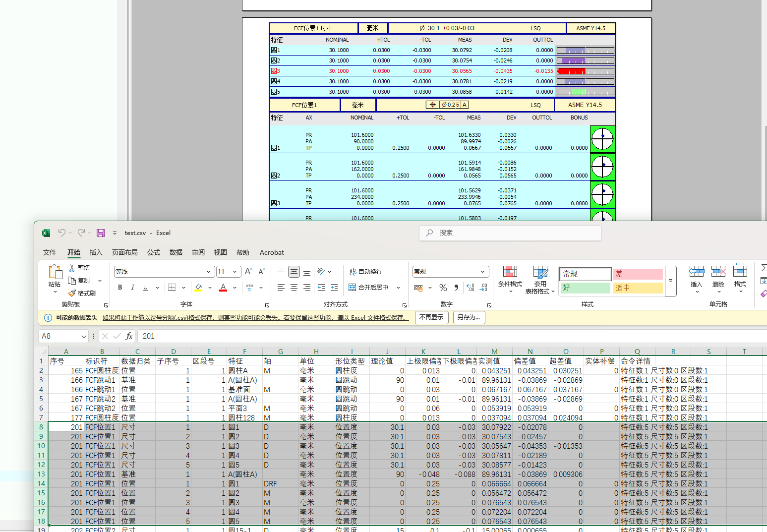The width and height of the screenshot is (767, 532).
Task: Open the font size dropdown
Action: point(235,272)
